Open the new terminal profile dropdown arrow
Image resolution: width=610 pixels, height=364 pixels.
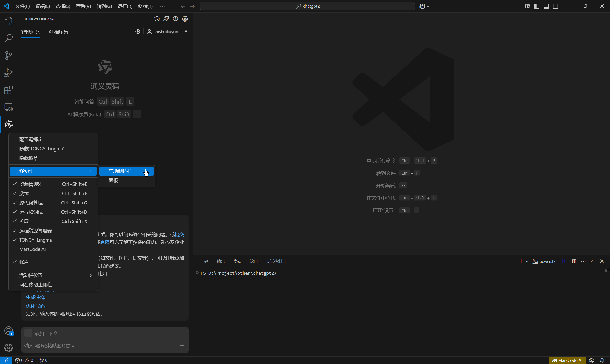[527, 262]
